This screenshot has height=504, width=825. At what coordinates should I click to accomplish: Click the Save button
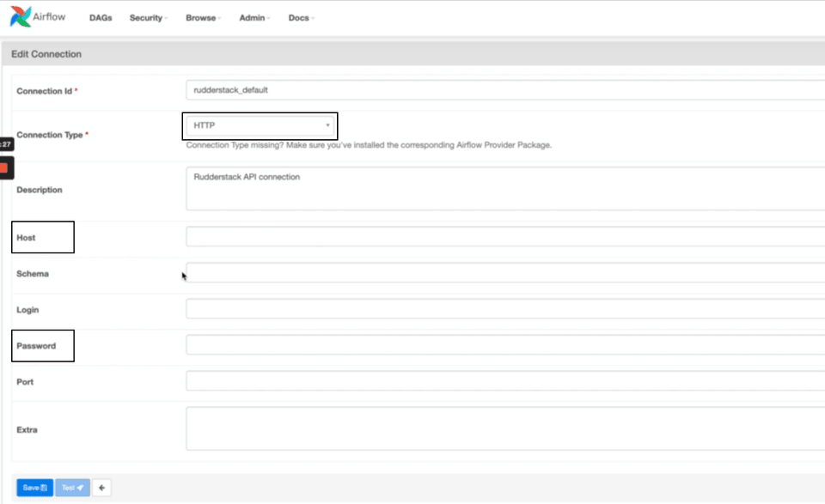click(34, 488)
